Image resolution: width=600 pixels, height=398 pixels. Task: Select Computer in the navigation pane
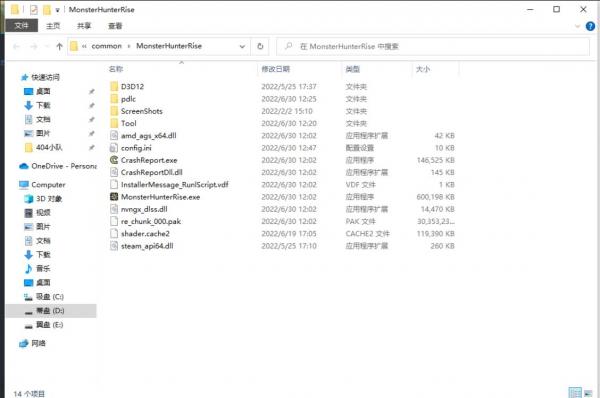[x=48, y=184]
